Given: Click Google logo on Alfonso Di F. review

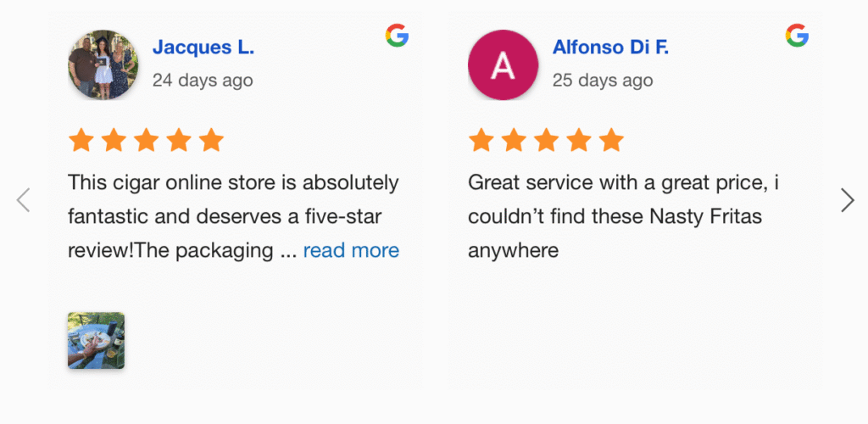Looking at the screenshot, I should tap(797, 36).
